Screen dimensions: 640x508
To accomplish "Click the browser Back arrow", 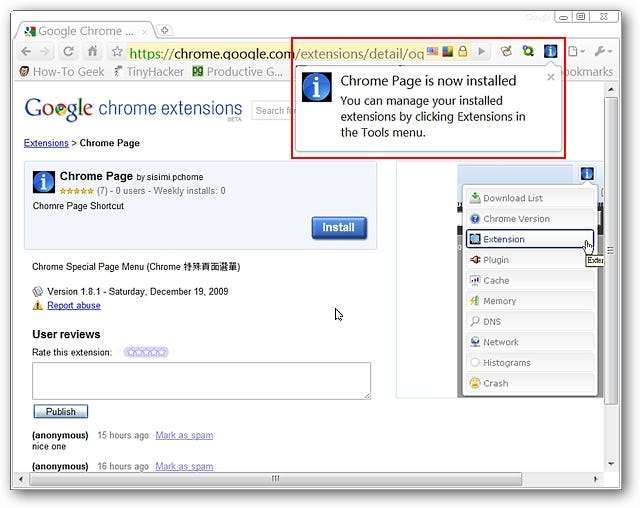I will [26, 52].
